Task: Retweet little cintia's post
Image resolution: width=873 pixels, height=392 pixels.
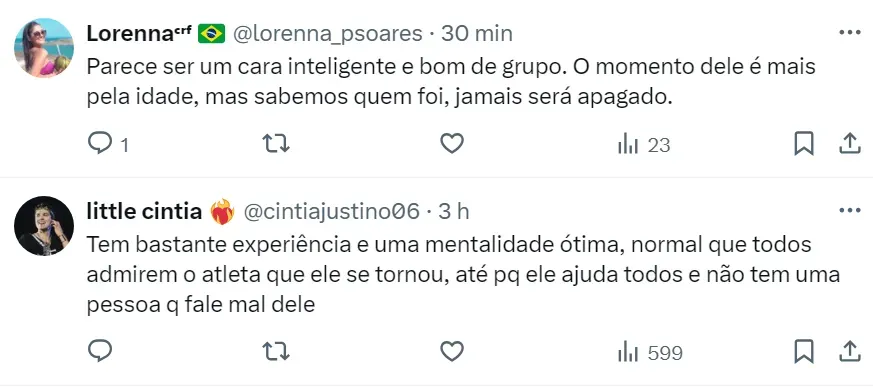Action: point(276,352)
